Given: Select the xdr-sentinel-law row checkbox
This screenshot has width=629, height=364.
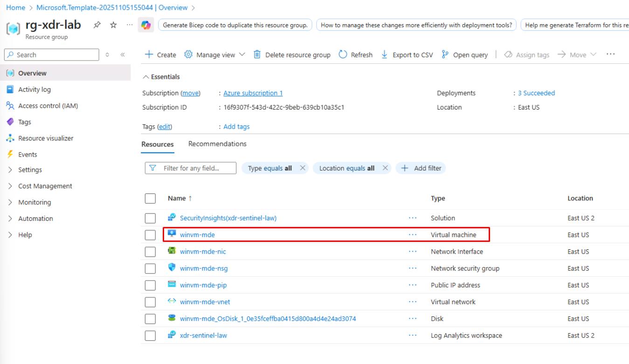Looking at the screenshot, I should 150,336.
